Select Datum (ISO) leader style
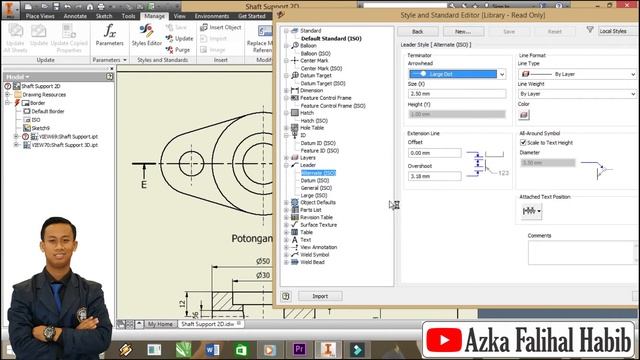 (x=314, y=180)
